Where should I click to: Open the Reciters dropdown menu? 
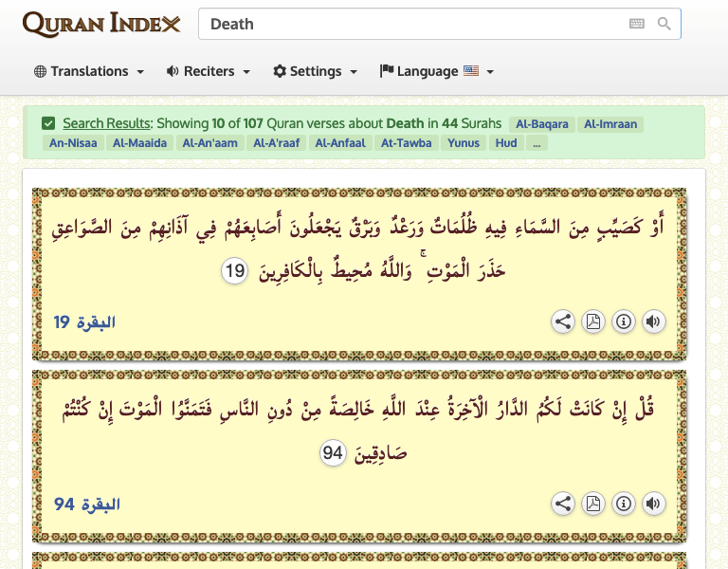coord(208,71)
